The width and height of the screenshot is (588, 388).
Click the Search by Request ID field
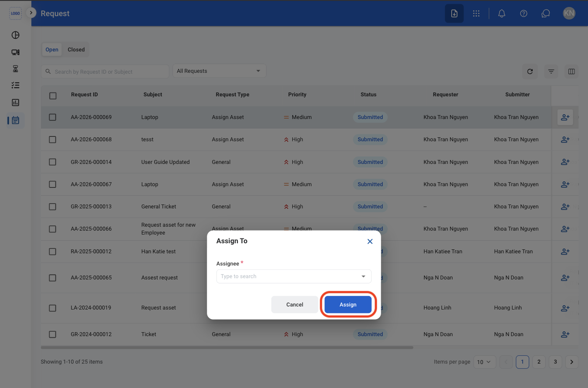[x=105, y=71]
